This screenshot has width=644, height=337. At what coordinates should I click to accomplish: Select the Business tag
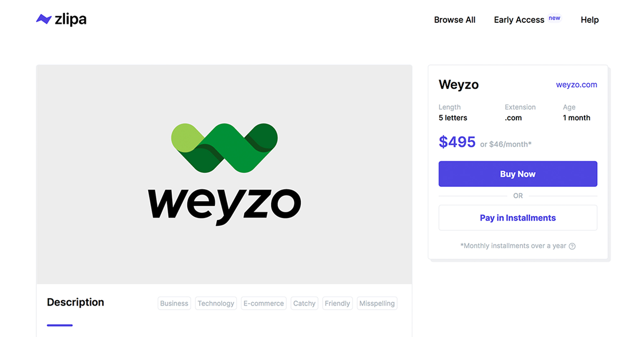pyautogui.click(x=174, y=303)
